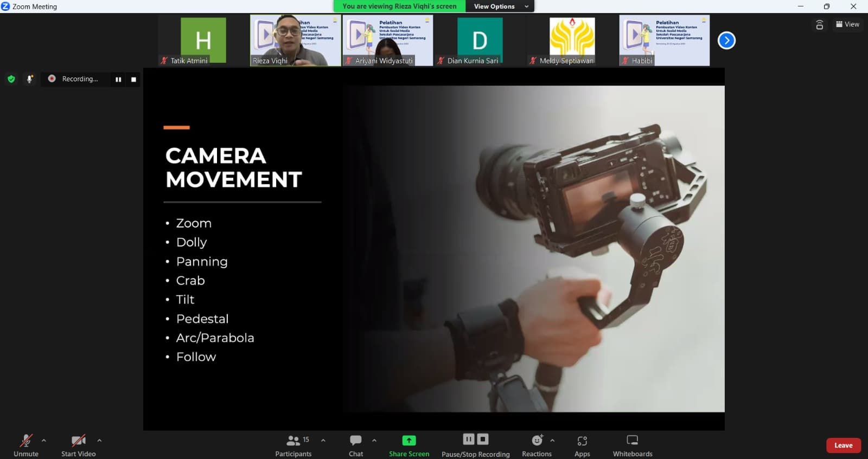This screenshot has width=868, height=459.
Task: Expand audio options arrow next to Unmute
Action: pos(44,441)
